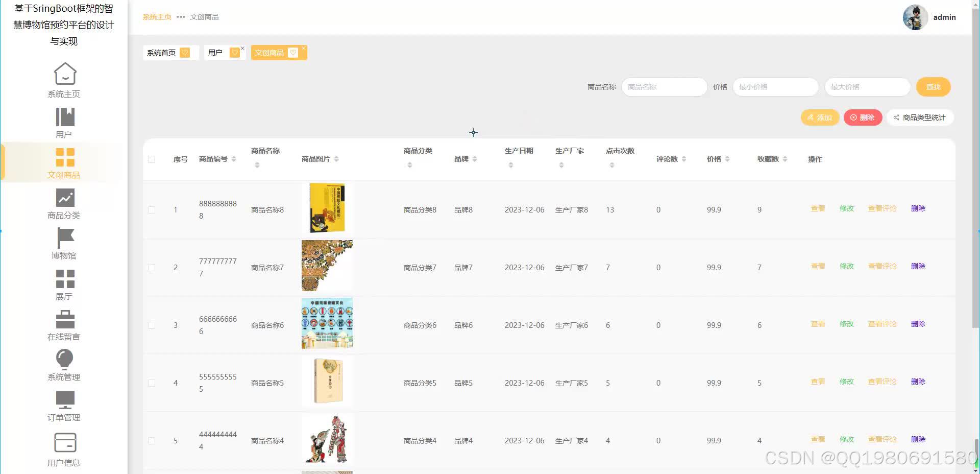Open 商品类型统计 statistics button
The width and height of the screenshot is (980, 474).
click(x=920, y=117)
